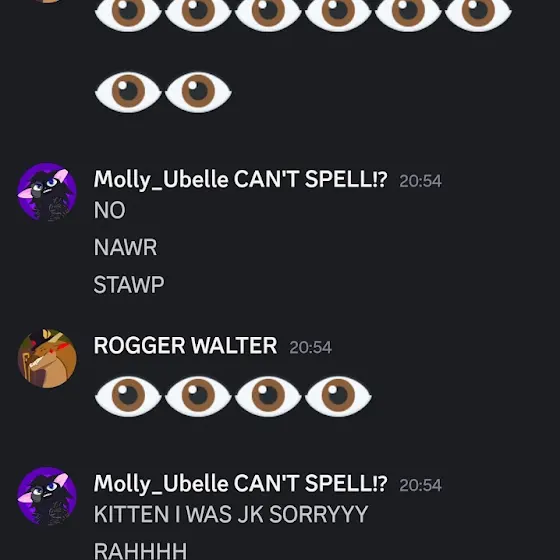Select the STAWP message text
This screenshot has height=560, width=560.
coord(129,285)
